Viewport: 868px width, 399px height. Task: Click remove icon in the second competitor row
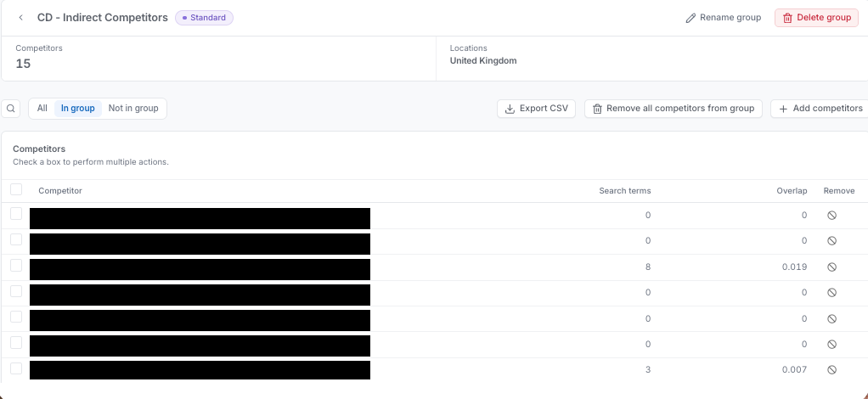click(831, 241)
